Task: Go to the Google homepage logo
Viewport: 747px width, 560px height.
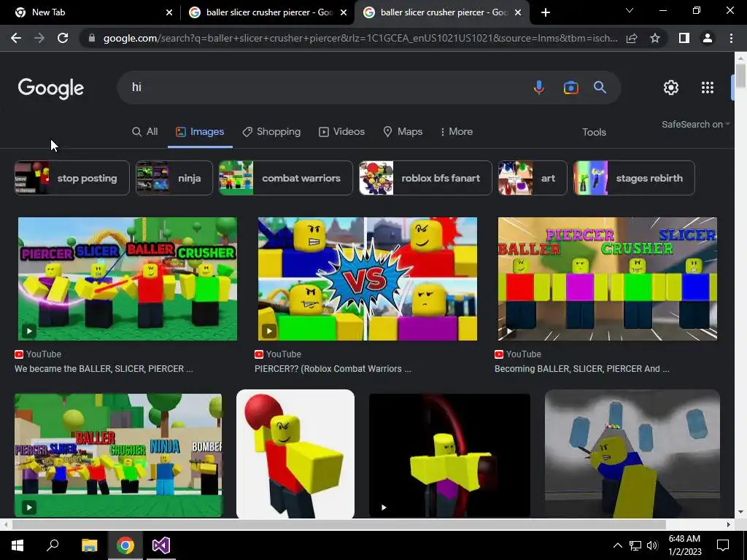Action: tap(51, 88)
